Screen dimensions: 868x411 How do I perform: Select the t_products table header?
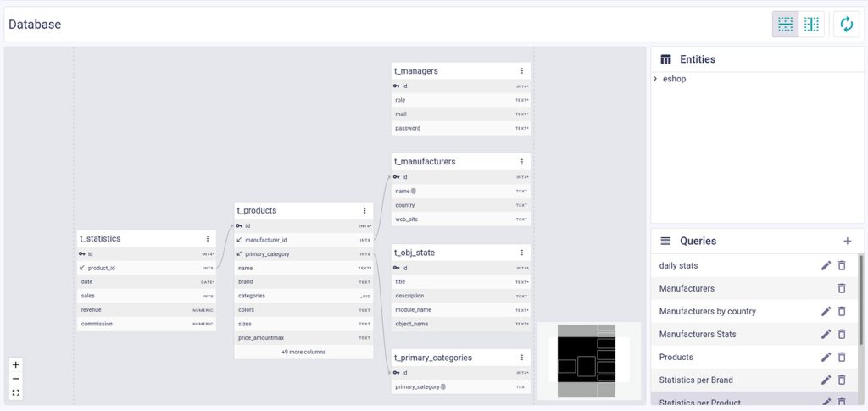303,211
